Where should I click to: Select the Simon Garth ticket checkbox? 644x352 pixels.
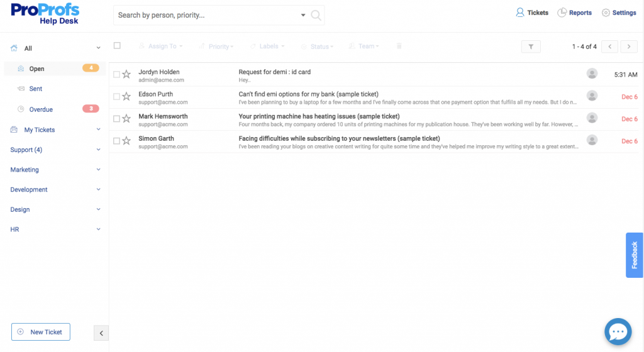coord(116,141)
